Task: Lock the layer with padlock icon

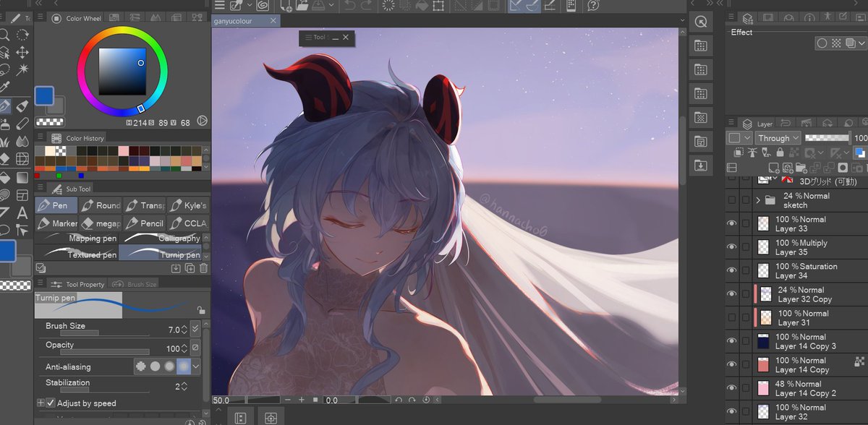Action: tap(780, 153)
